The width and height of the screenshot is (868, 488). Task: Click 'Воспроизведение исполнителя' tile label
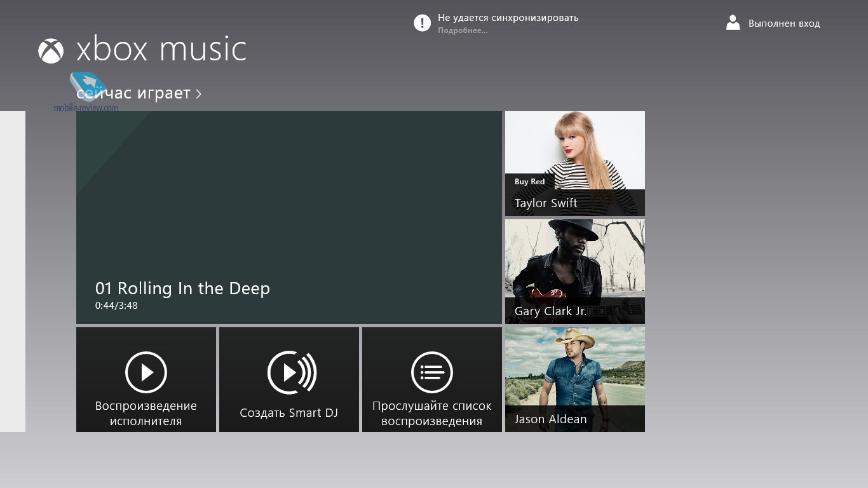146,414
